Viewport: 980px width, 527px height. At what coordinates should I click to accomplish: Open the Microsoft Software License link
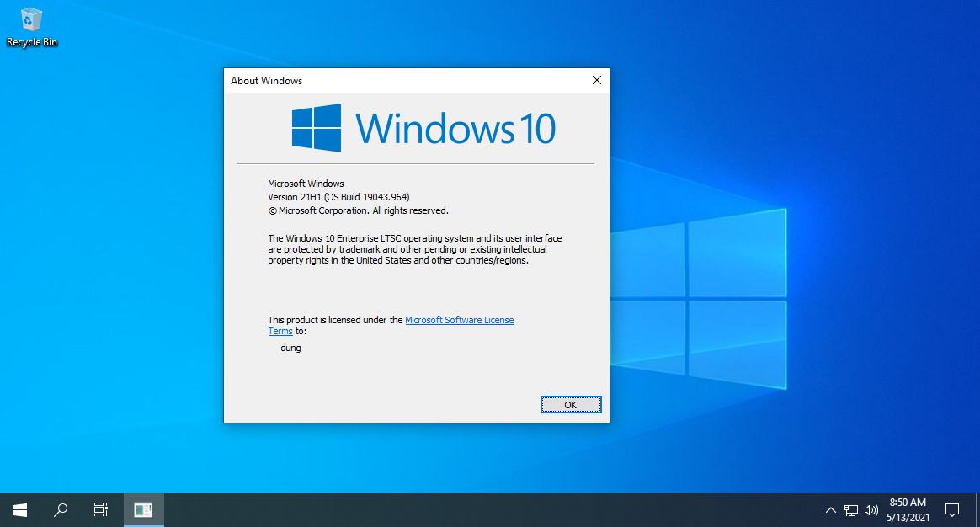tap(460, 320)
